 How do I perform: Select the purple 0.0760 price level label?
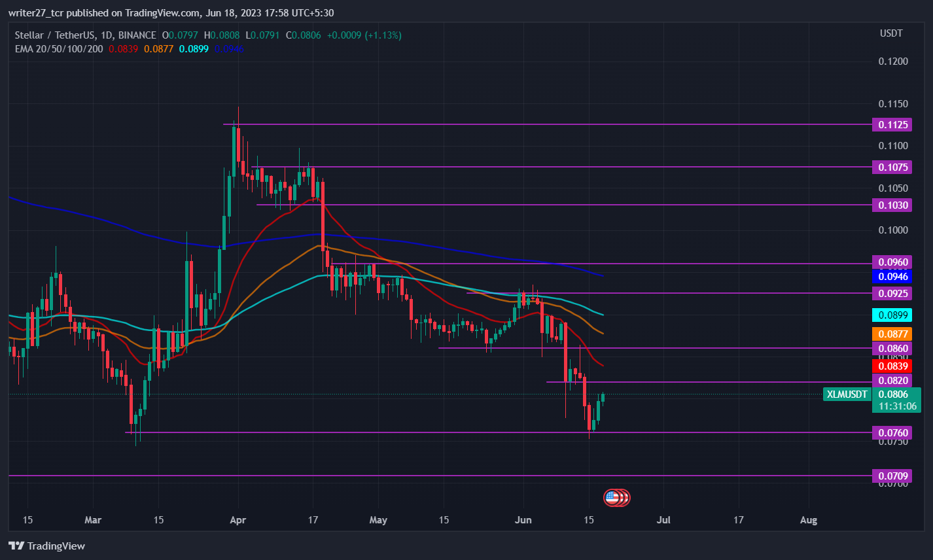click(892, 432)
